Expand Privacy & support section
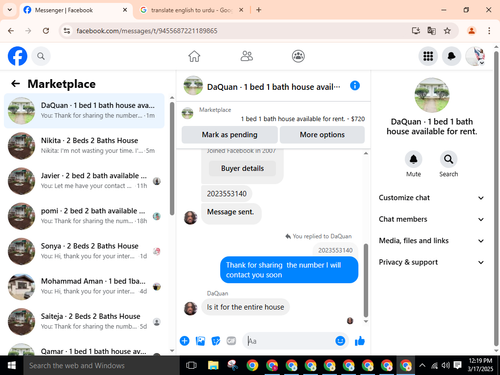Image resolution: width=500 pixels, height=375 pixels. (431, 262)
